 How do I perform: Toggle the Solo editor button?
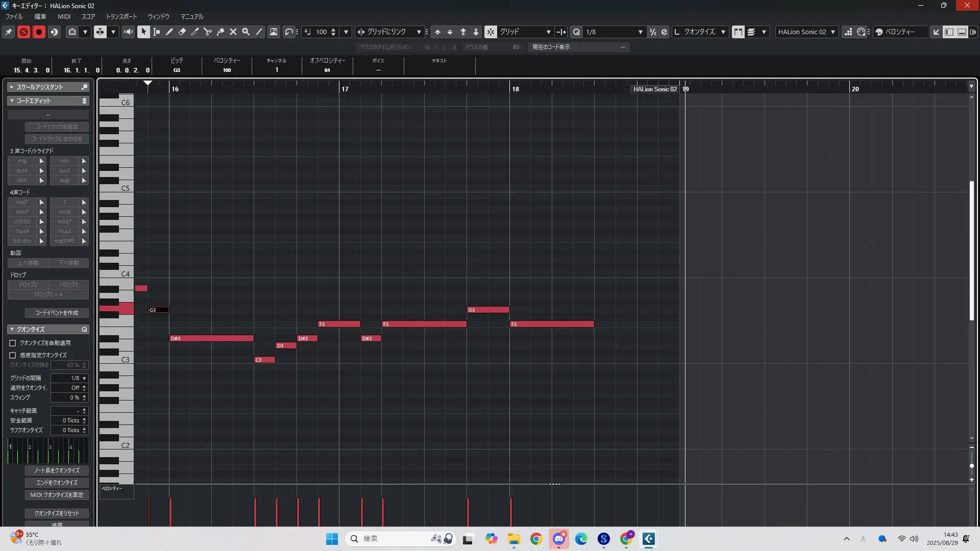pos(23,32)
